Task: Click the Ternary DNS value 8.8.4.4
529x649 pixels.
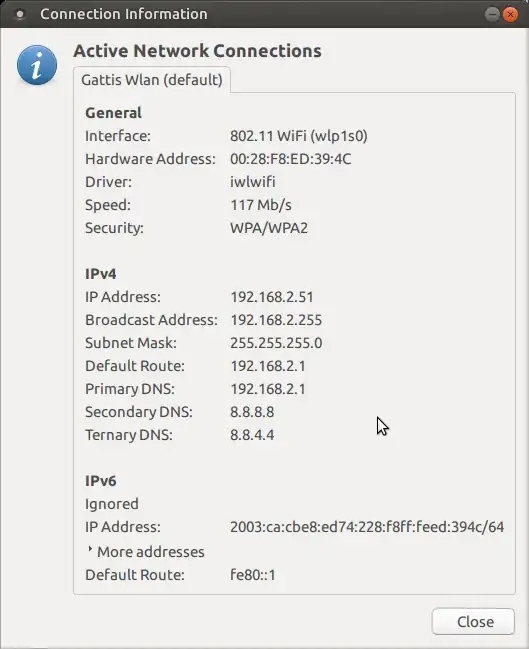Action: click(x=252, y=435)
